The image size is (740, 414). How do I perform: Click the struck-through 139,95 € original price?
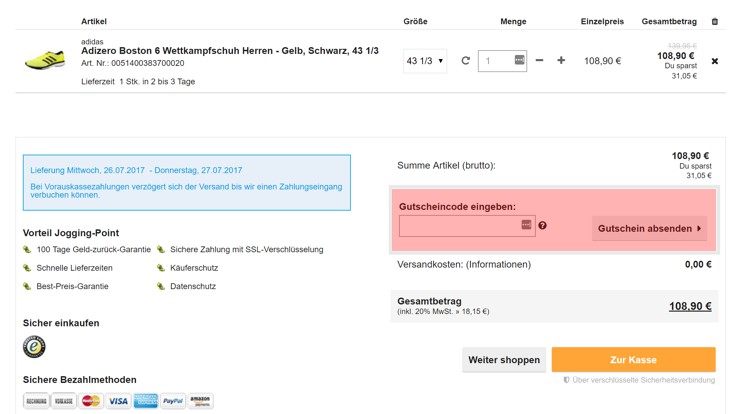pos(682,45)
